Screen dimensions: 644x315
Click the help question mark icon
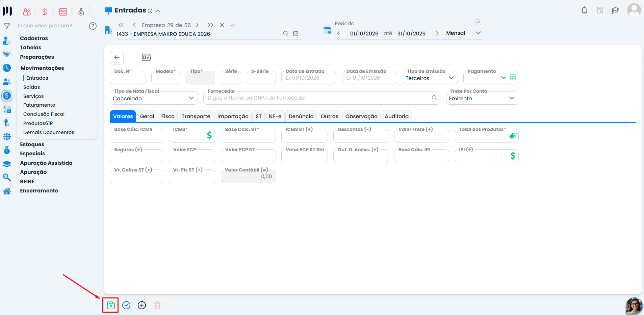(93, 26)
